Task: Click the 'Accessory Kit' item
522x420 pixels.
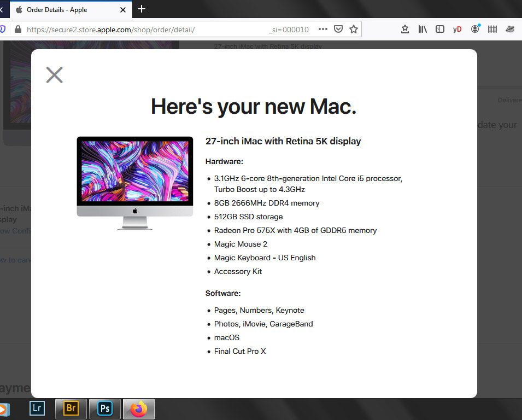Action: [x=238, y=271]
